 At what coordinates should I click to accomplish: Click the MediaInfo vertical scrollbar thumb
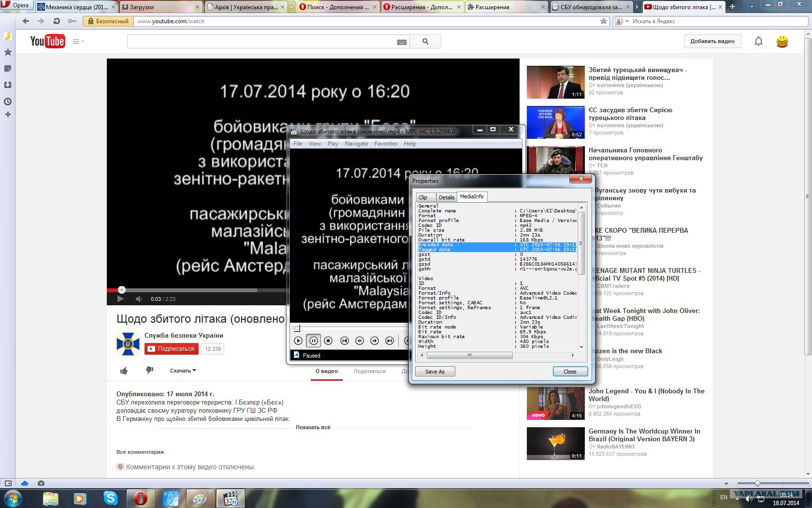click(x=581, y=243)
